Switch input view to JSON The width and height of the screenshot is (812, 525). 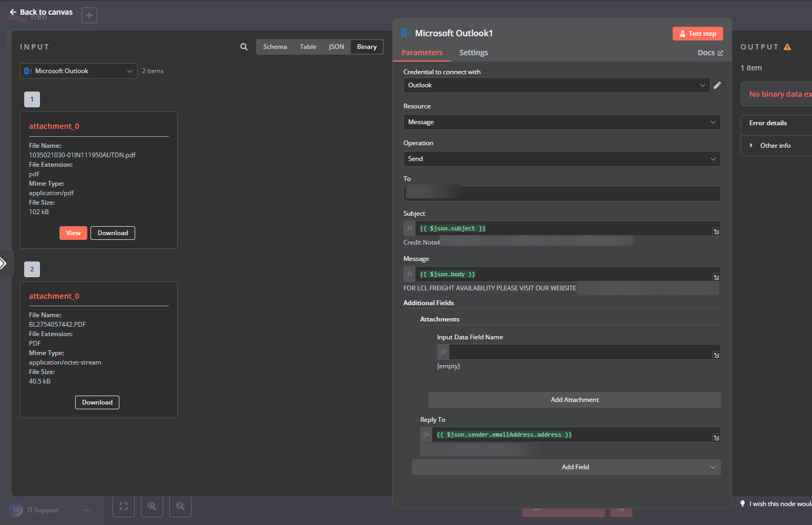click(x=337, y=47)
